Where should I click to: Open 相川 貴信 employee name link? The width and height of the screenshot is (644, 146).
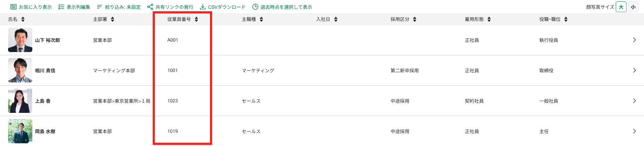point(45,70)
